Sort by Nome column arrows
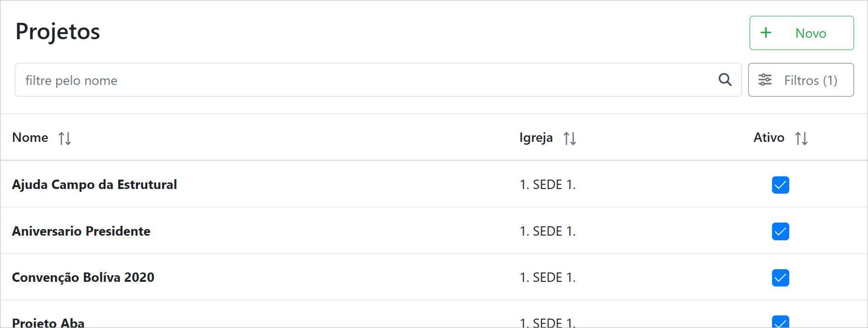The height and width of the screenshot is (328, 868). point(65,138)
